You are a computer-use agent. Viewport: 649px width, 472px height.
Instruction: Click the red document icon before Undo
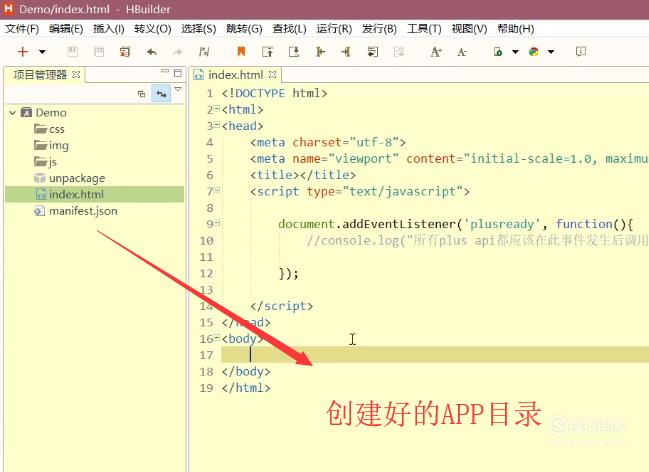pos(125,52)
